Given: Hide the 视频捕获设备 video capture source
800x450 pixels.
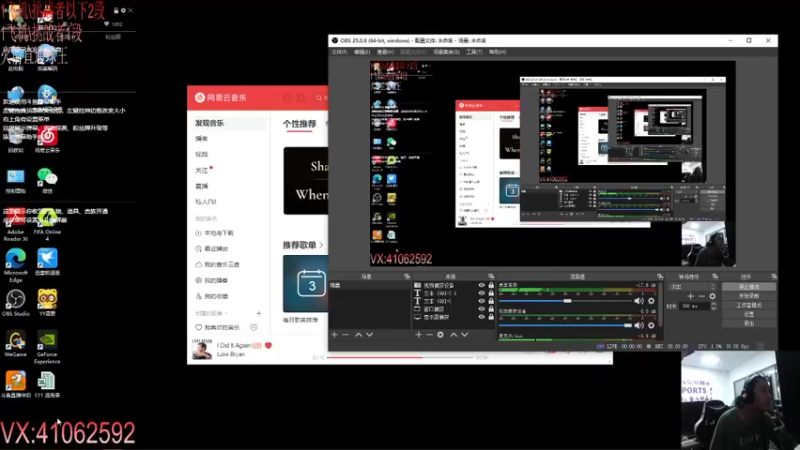Looking at the screenshot, I should pos(481,285).
